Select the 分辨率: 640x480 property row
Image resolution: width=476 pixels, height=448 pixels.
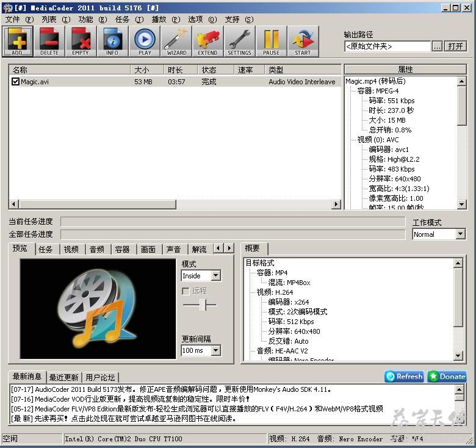click(395, 179)
